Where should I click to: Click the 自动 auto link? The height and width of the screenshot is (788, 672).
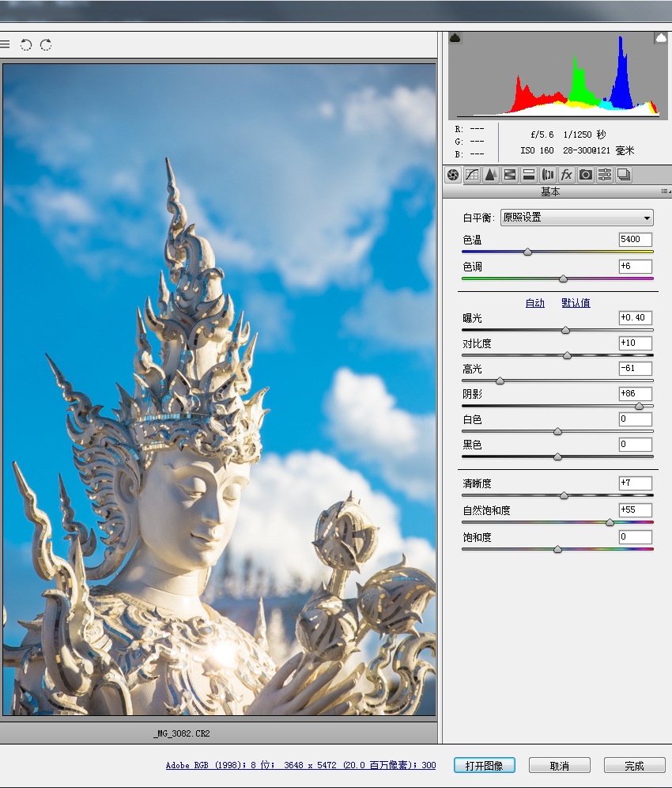pyautogui.click(x=535, y=303)
